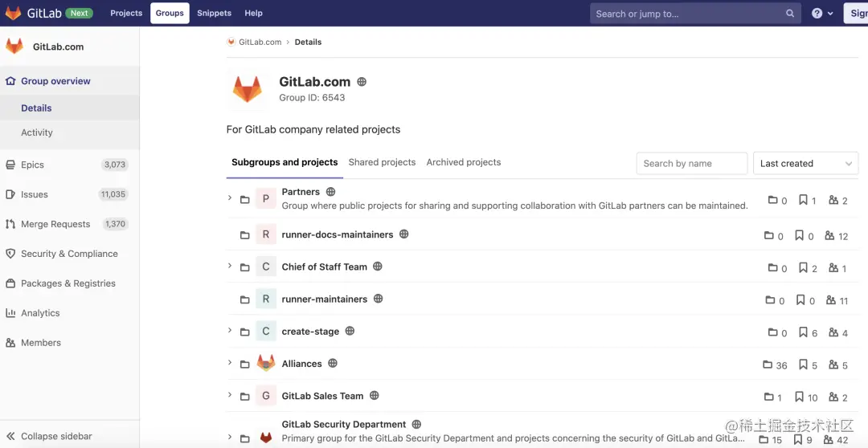
Task: Switch to Archived projects tab
Action: (x=464, y=163)
